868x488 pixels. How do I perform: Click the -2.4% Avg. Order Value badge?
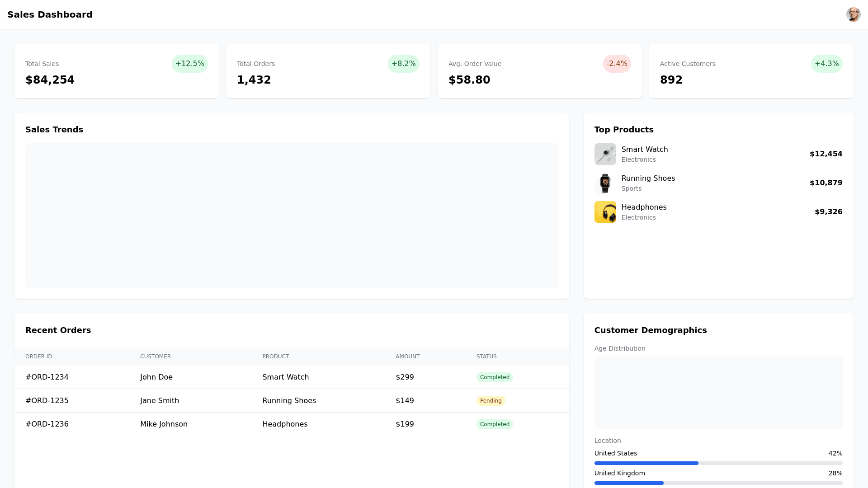(617, 64)
